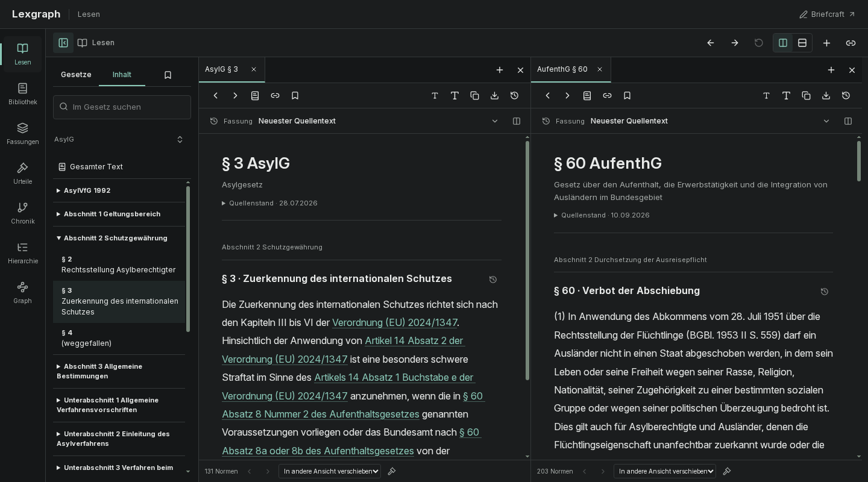Image resolution: width=868 pixels, height=482 pixels.
Task: Open the Urteile sidebar section
Action: (22, 174)
